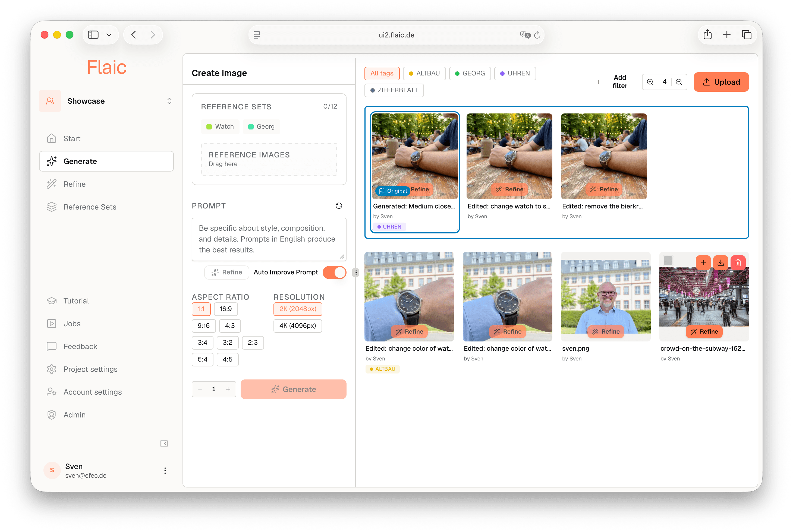Open the sven.png thumbnail
The height and width of the screenshot is (532, 793).
click(x=606, y=296)
